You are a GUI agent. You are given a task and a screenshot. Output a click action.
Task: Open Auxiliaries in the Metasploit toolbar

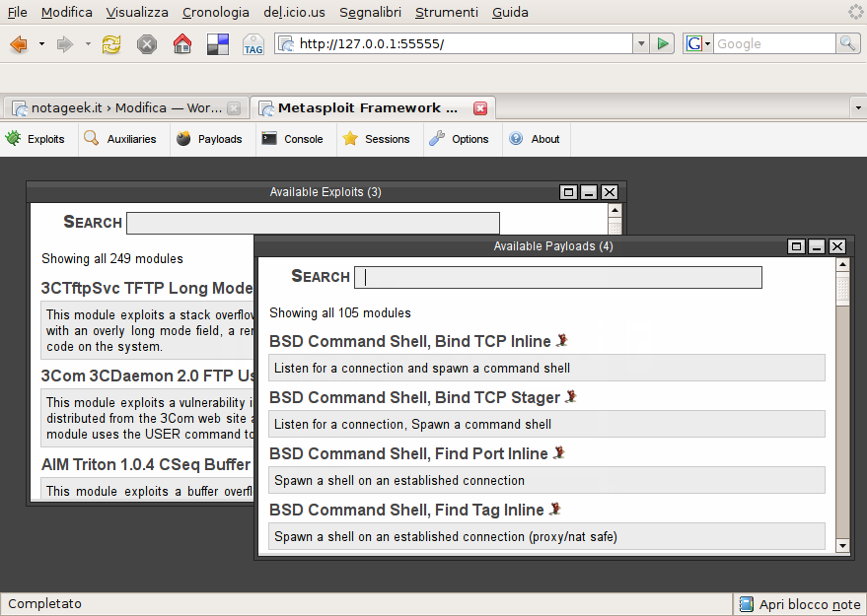[120, 139]
